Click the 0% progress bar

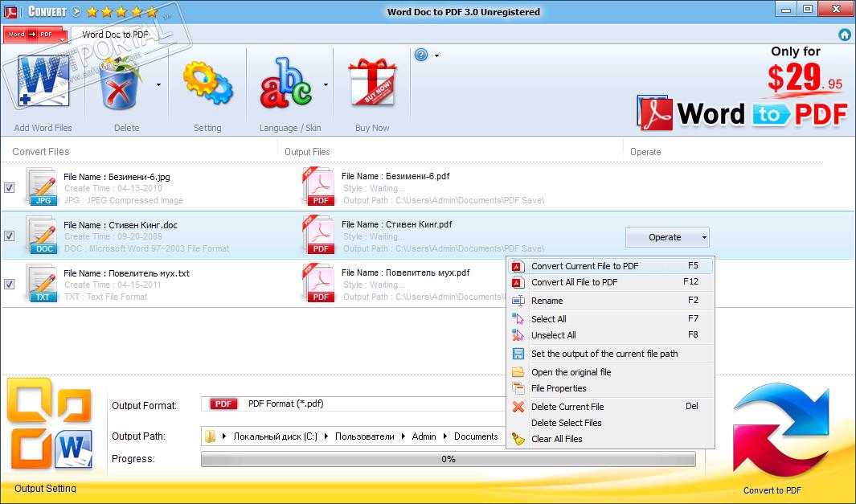click(x=448, y=459)
